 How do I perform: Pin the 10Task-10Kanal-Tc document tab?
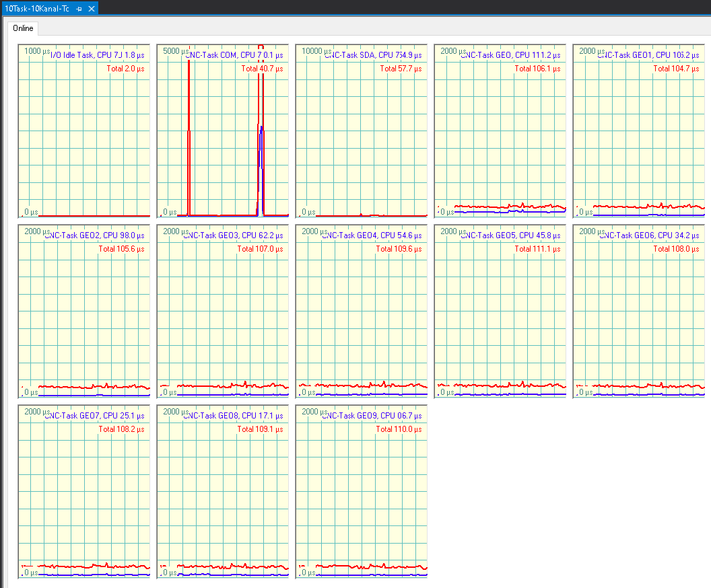[x=79, y=9]
